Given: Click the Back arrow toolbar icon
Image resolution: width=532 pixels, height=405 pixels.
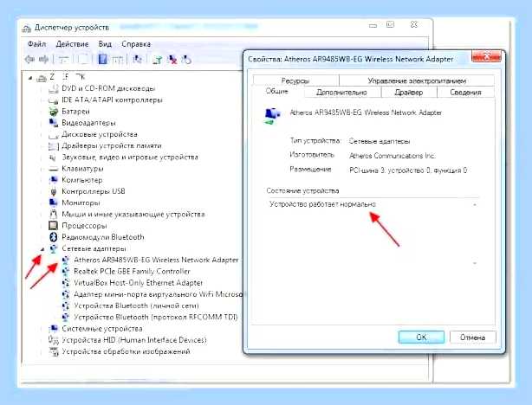Looking at the screenshot, I should pos(29,60).
